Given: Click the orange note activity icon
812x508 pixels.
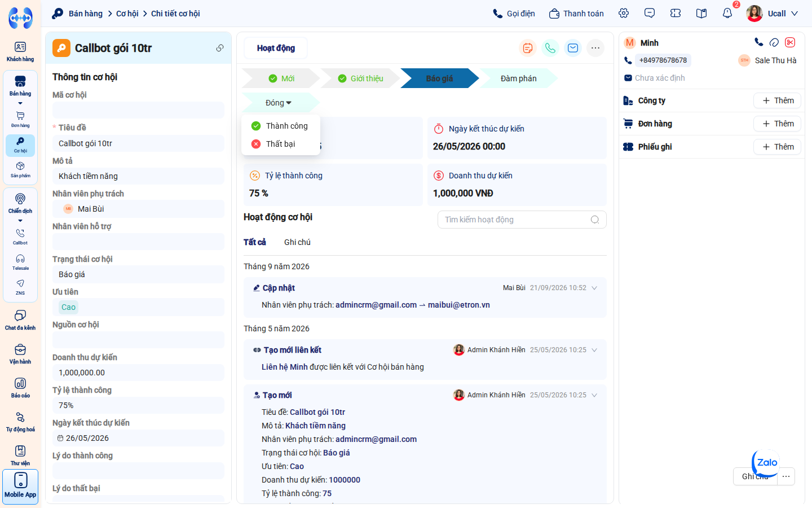Looking at the screenshot, I should click(x=528, y=48).
